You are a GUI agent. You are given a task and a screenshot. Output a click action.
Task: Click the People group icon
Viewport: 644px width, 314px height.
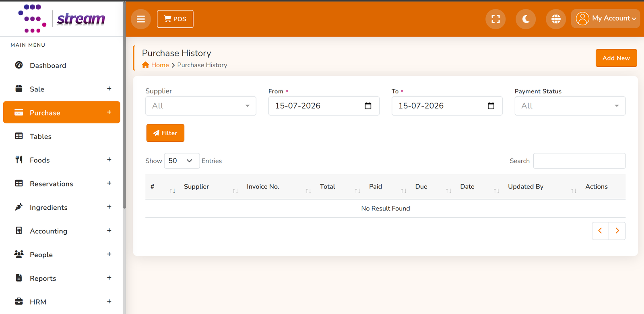coord(19,254)
